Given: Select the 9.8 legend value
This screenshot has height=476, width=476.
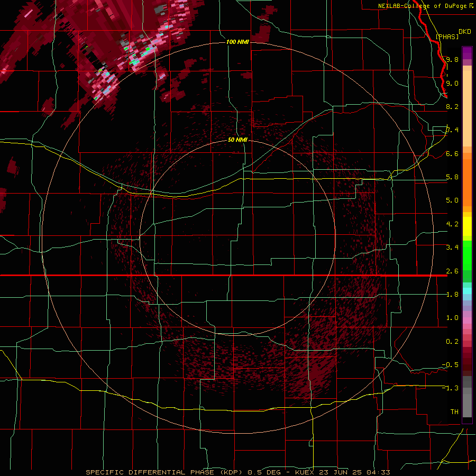Looking at the screenshot, I should [452, 59].
